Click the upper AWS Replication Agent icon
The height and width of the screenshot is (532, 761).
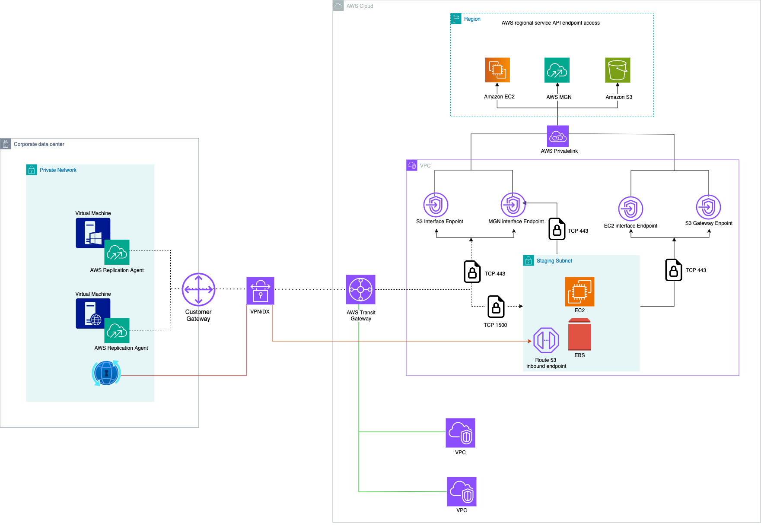click(117, 252)
